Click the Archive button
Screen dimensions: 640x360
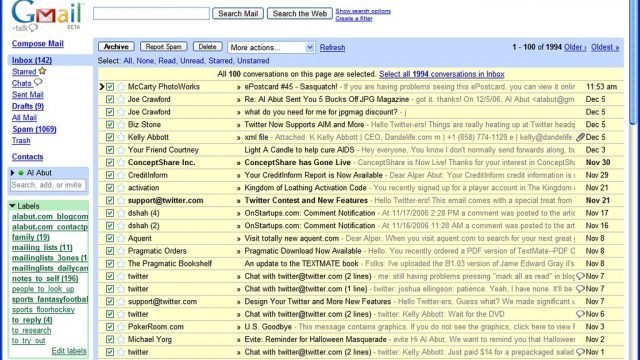tap(116, 47)
